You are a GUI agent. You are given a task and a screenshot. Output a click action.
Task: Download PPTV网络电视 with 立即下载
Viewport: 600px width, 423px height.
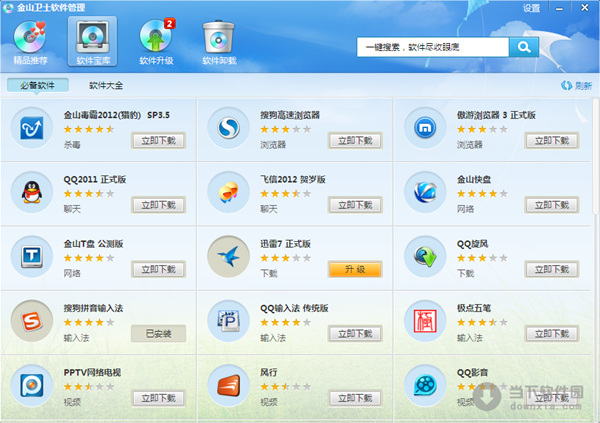158,398
